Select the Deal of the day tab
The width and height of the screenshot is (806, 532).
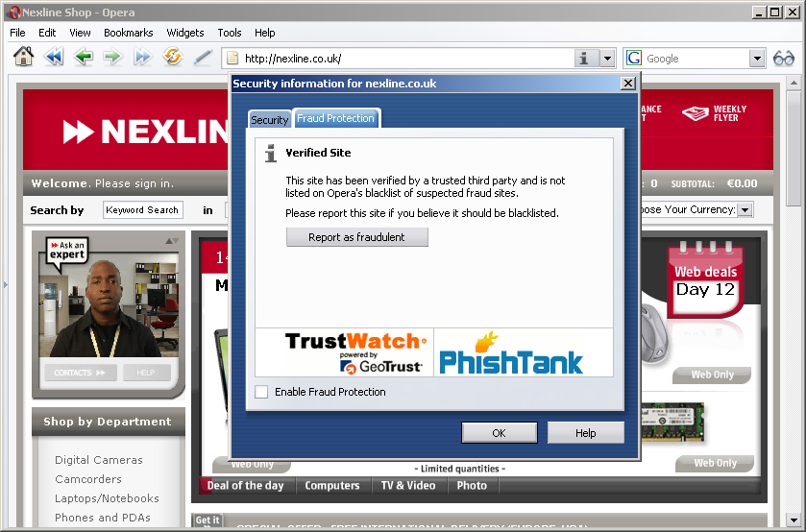(x=246, y=486)
